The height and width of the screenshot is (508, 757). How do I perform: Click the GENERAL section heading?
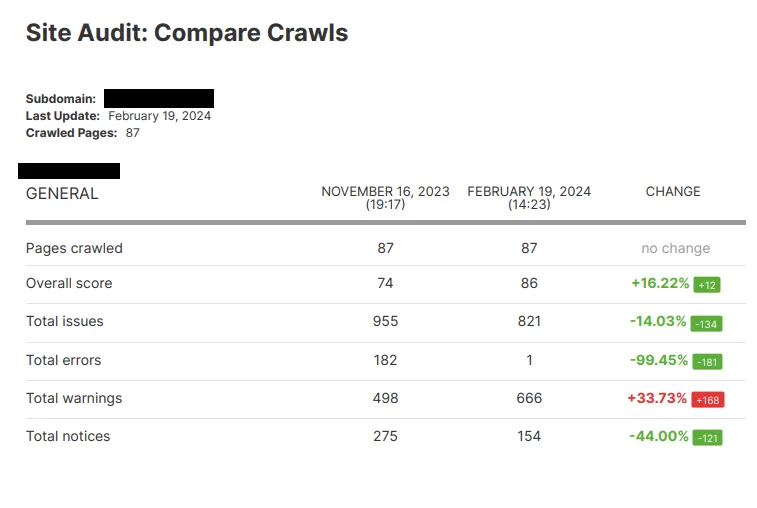pyautogui.click(x=62, y=194)
